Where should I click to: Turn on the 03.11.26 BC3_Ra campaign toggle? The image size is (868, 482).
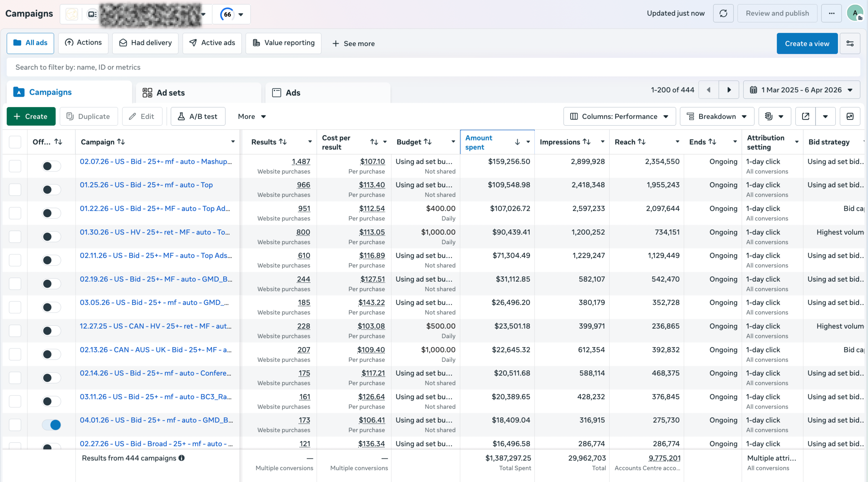click(51, 401)
